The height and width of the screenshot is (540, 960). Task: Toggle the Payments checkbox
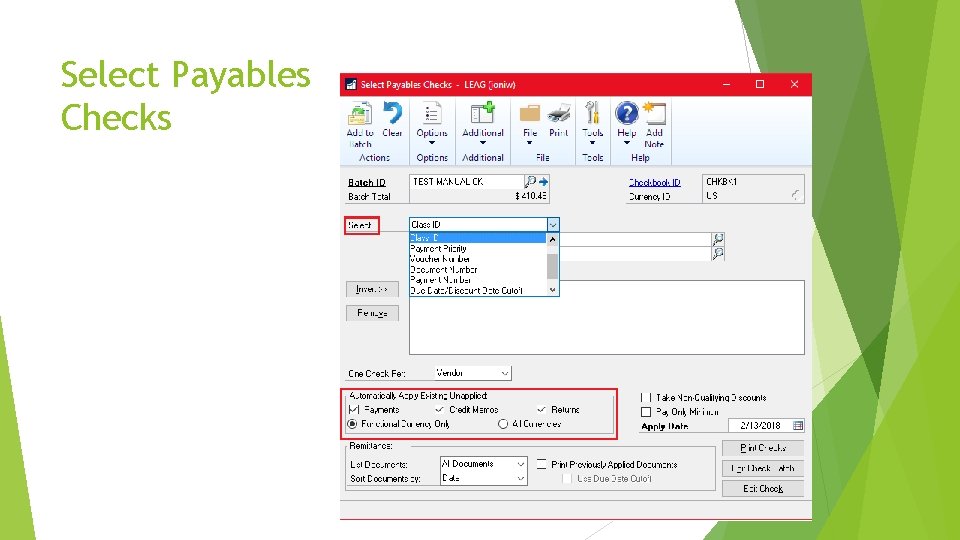click(x=354, y=410)
